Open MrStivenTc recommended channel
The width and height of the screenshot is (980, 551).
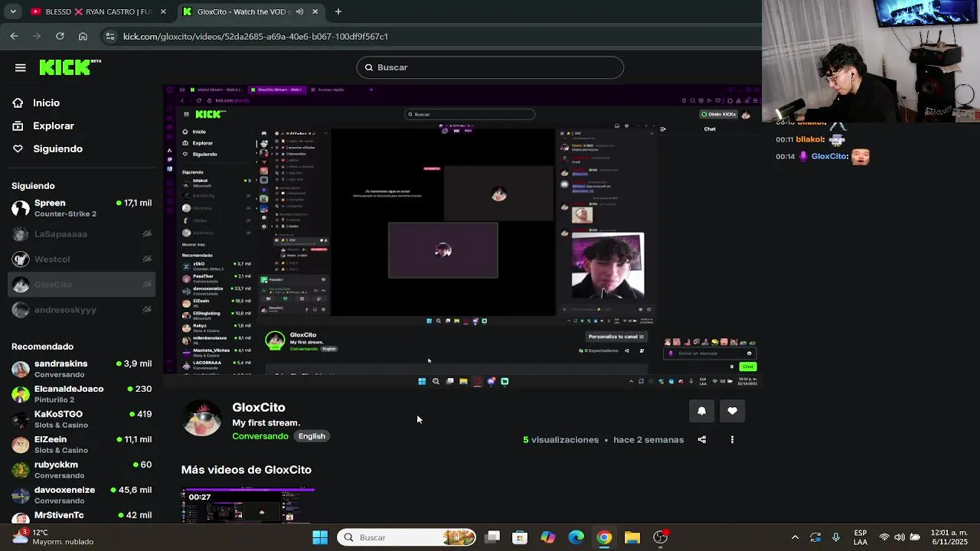pyautogui.click(x=82, y=516)
